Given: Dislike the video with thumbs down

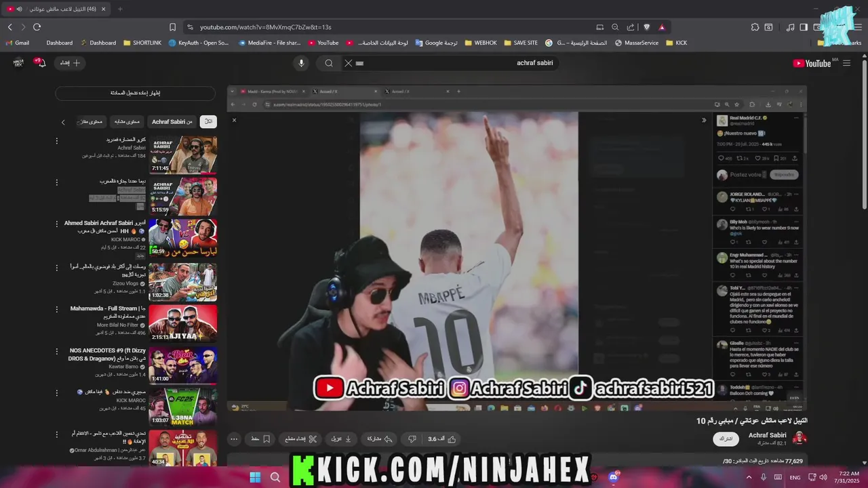Looking at the screenshot, I should pyautogui.click(x=412, y=439).
